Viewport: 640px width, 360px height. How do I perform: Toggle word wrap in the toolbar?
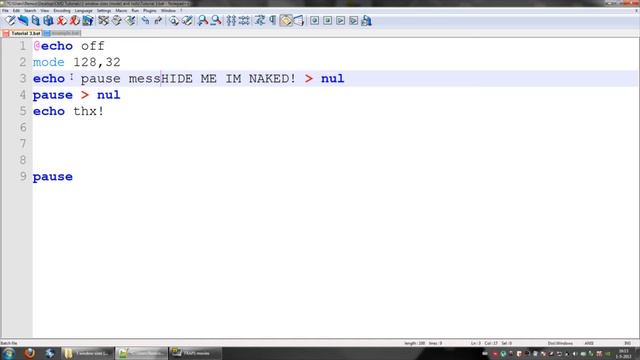pyautogui.click(x=260, y=20)
